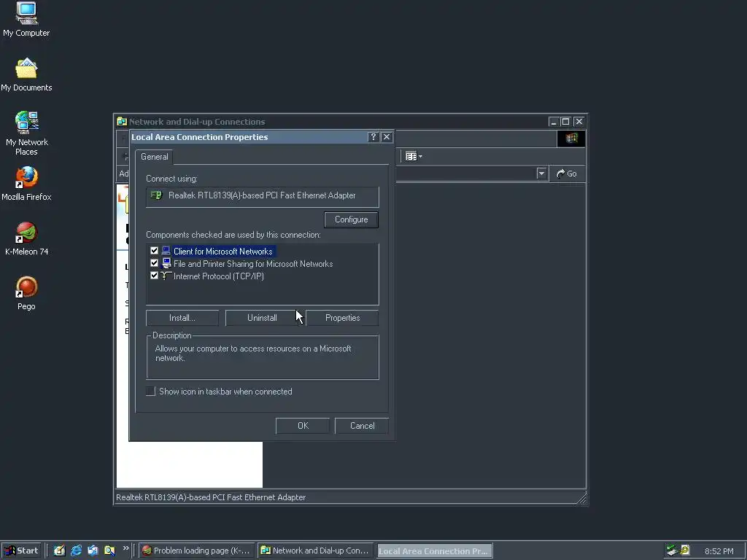Click Realtek adapter name field

click(x=262, y=195)
